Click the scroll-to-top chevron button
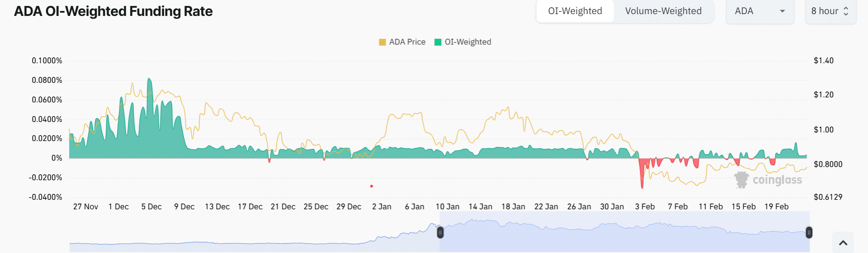This screenshot has width=868, height=253. tap(843, 243)
